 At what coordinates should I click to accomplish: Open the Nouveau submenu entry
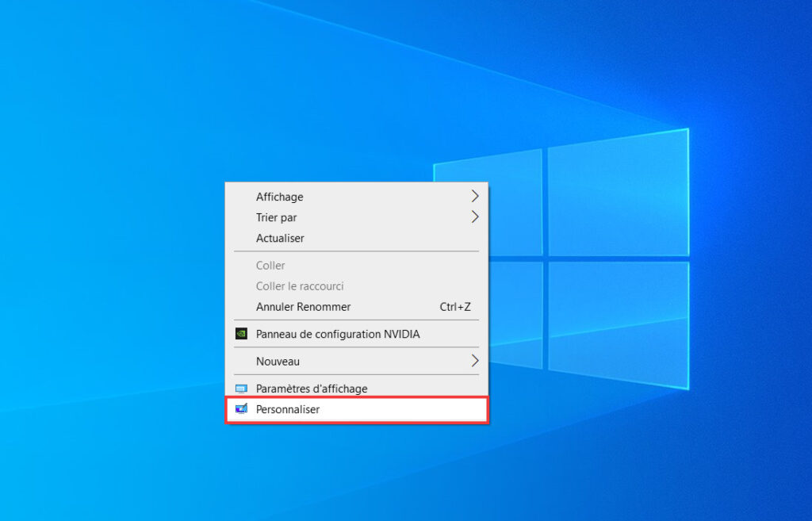pos(356,361)
